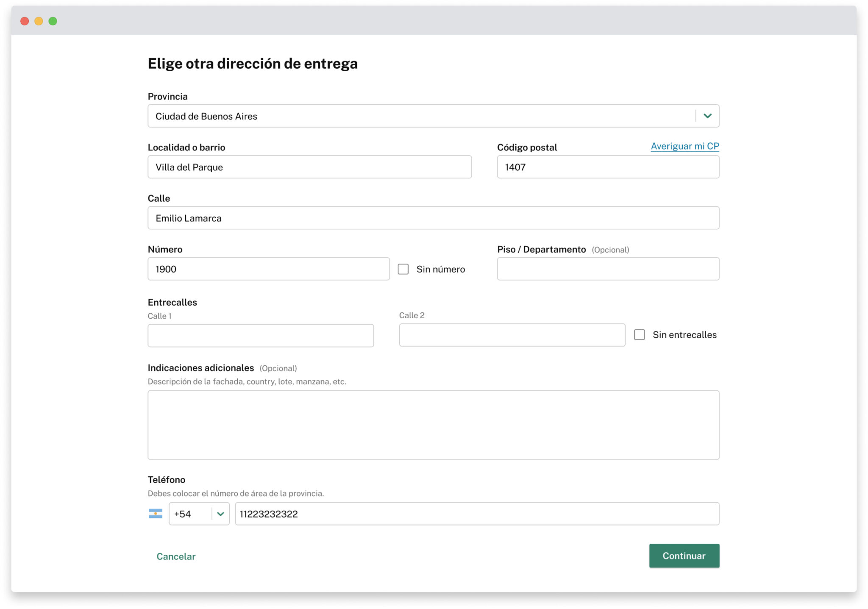Select the Código postal field showing 1407
The image size is (868, 609).
point(608,167)
